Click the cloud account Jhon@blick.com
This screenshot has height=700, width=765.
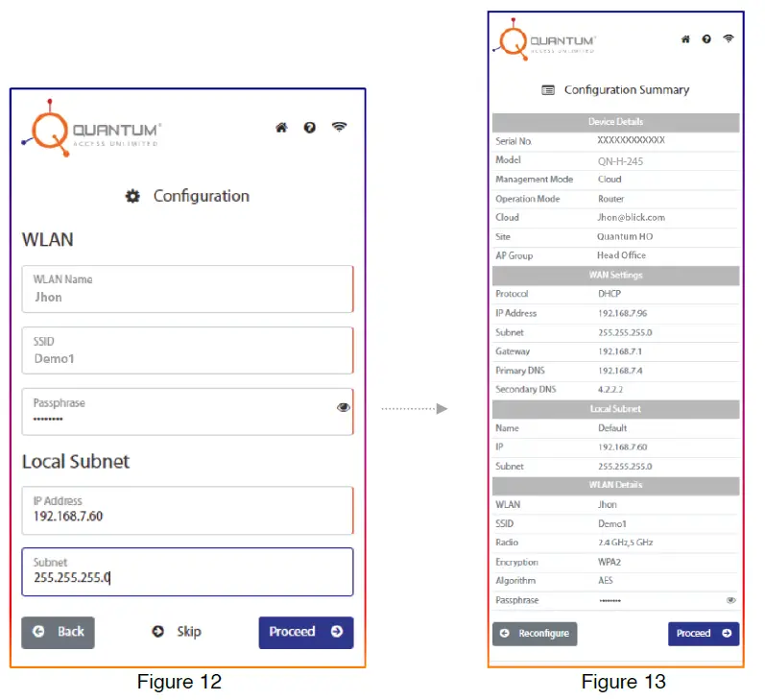[631, 218]
